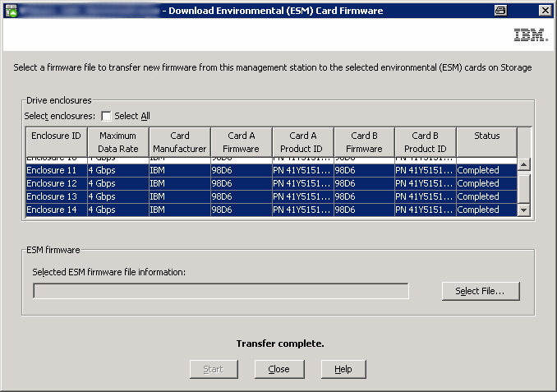Enable the Select All checkbox

[106, 116]
